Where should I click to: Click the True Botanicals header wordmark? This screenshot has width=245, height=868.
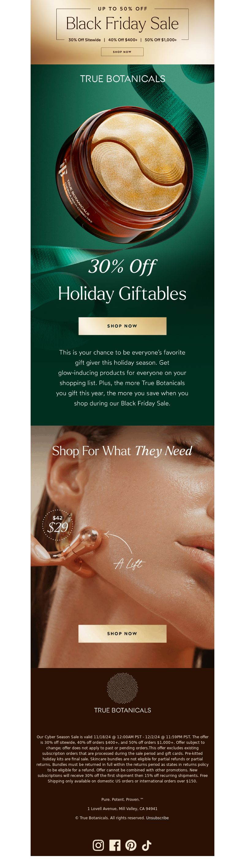pyautogui.click(x=123, y=79)
